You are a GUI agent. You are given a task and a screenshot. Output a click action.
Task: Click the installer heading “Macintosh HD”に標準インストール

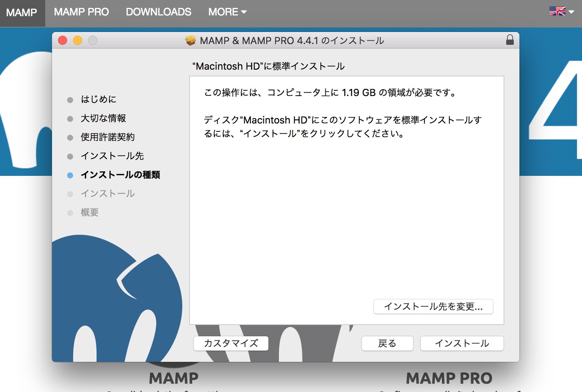[x=268, y=66]
